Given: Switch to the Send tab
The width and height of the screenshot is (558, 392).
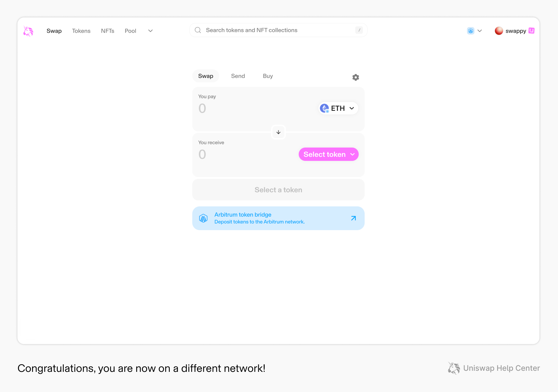Looking at the screenshot, I should pyautogui.click(x=238, y=76).
